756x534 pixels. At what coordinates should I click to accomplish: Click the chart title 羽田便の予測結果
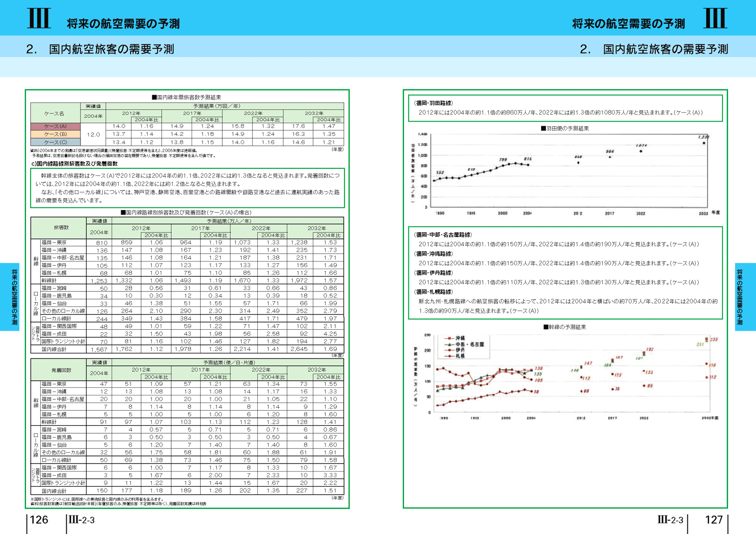[565, 129]
